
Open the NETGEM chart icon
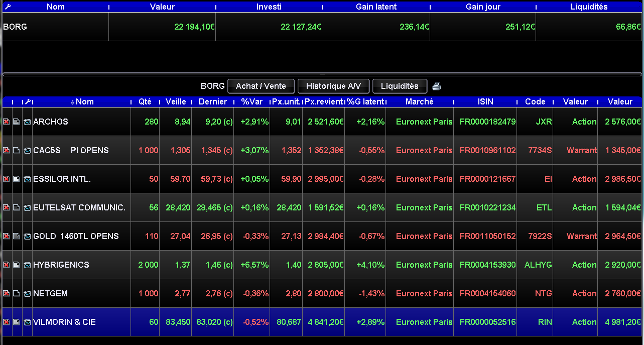(27, 294)
